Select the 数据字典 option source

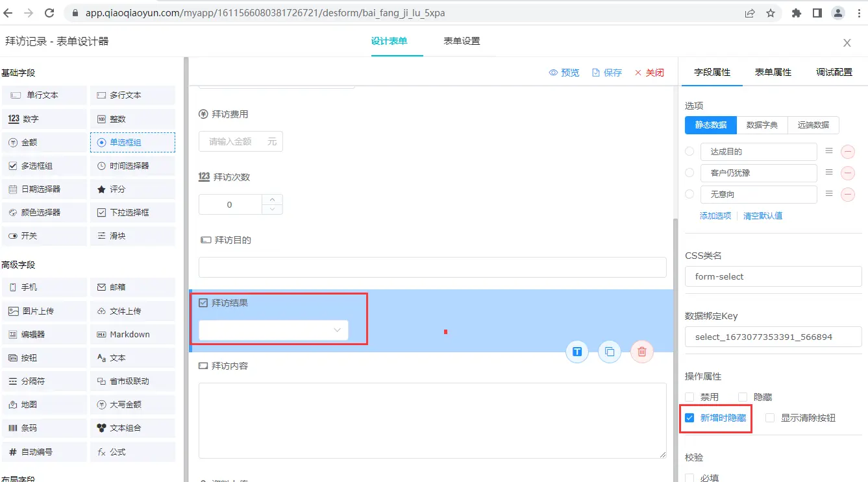pyautogui.click(x=762, y=125)
